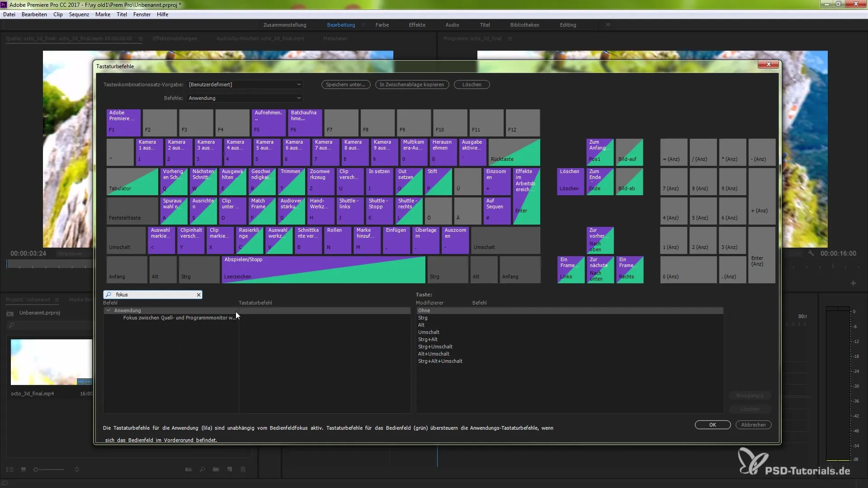The width and height of the screenshot is (868, 488).
Task: Select the Strg+Alt modifier row
Action: point(570,339)
